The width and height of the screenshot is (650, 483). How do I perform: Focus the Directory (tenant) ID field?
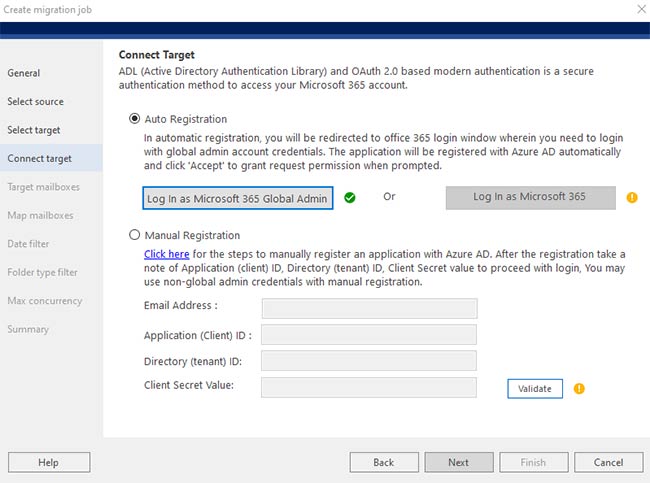click(369, 361)
